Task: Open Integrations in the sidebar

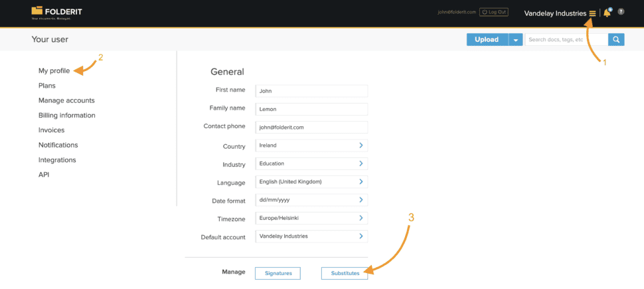Action: click(x=57, y=159)
